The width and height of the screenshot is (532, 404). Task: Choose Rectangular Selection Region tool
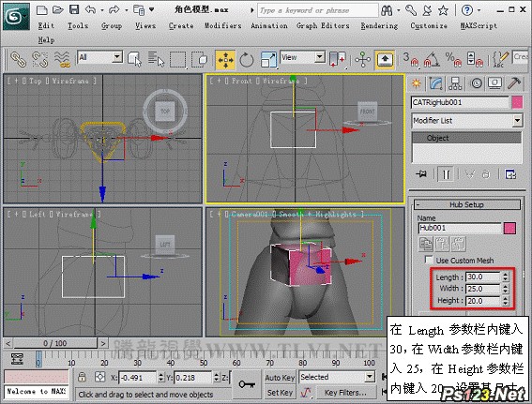pyautogui.click(x=177, y=60)
